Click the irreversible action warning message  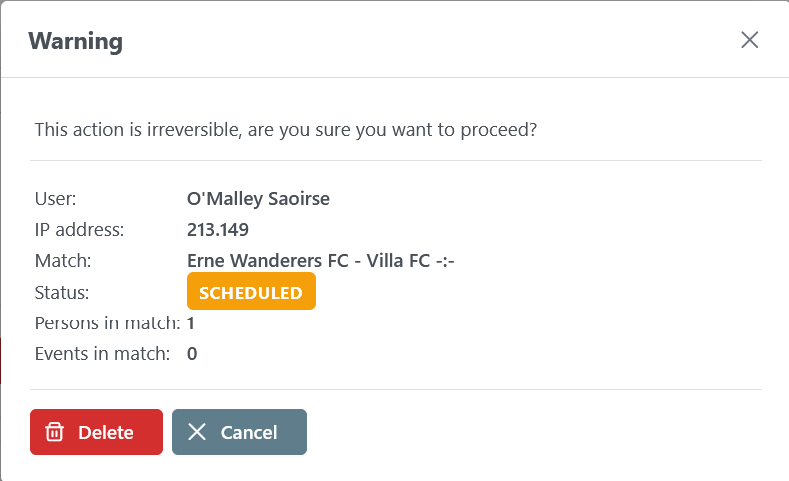point(286,130)
